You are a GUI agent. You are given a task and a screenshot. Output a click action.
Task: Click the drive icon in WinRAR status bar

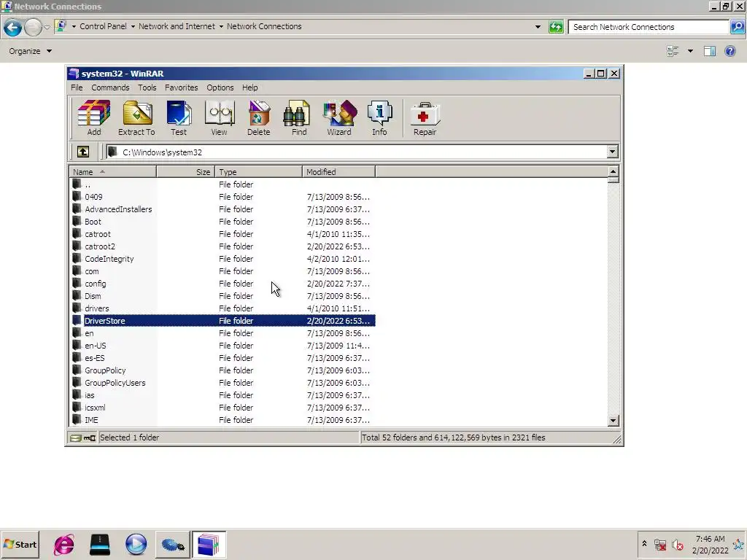click(76, 437)
